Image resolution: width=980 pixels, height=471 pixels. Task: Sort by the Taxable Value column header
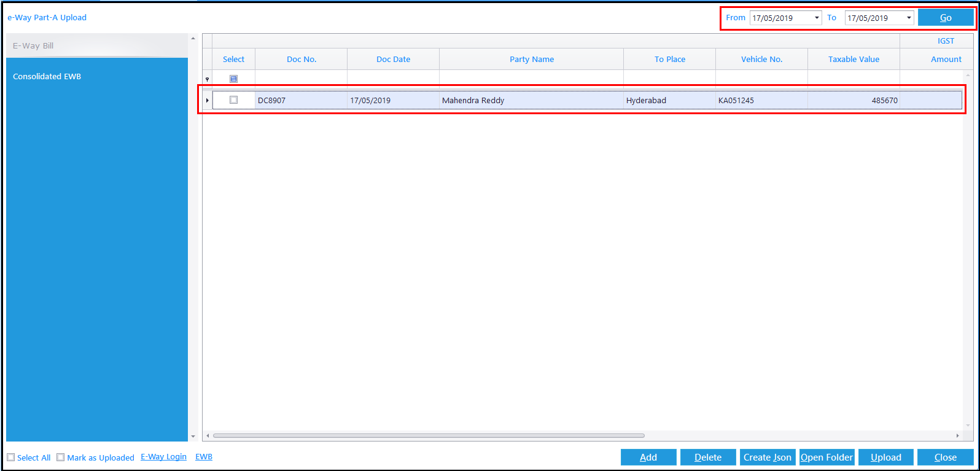[854, 59]
